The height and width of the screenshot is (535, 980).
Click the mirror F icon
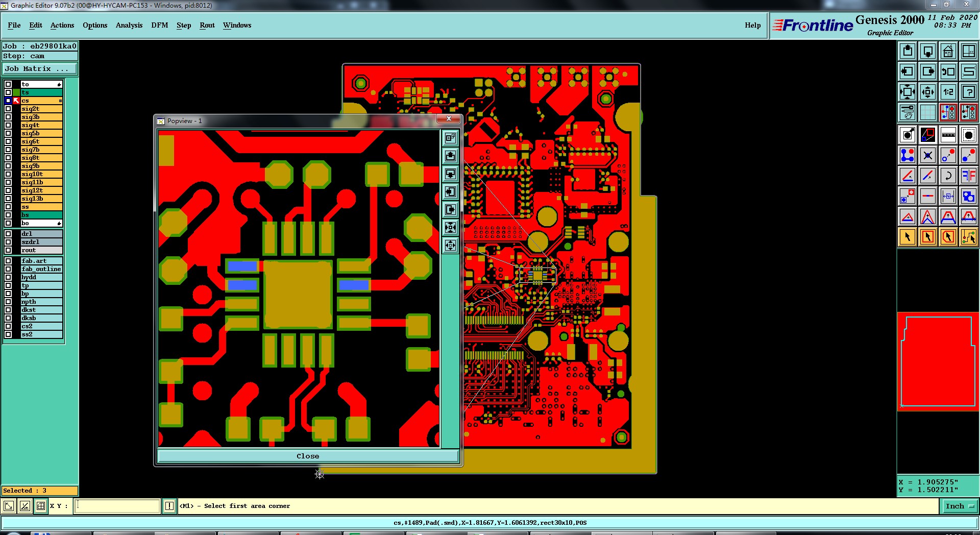[969, 176]
